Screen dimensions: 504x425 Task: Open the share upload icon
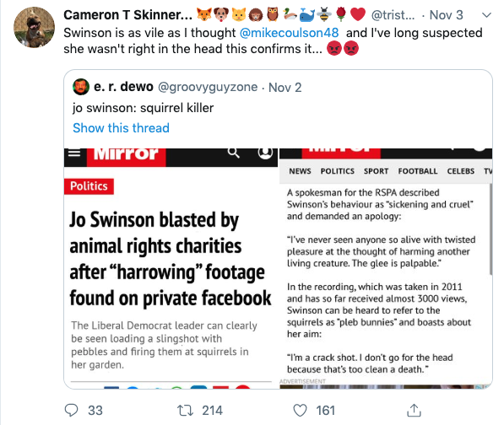[414, 410]
